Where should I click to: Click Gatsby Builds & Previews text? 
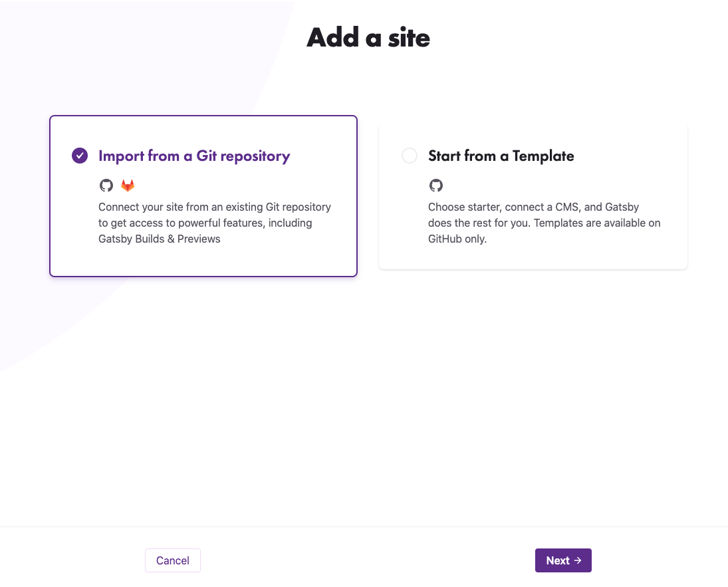tap(160, 239)
